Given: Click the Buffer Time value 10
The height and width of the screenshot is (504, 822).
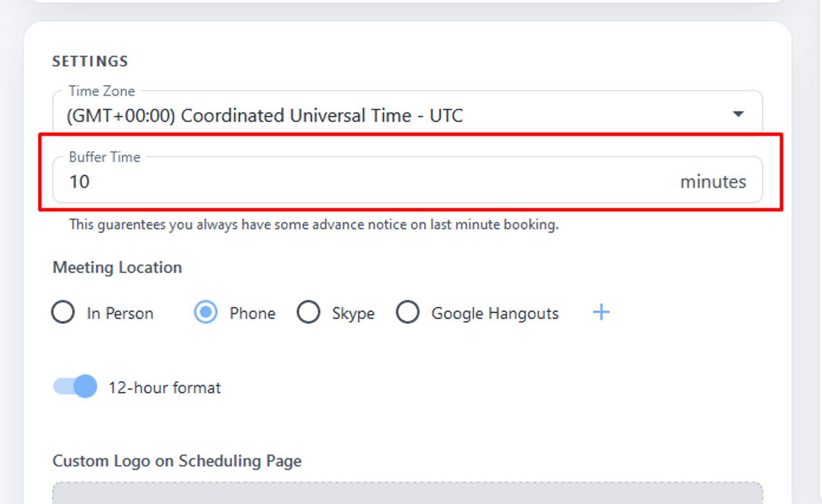Looking at the screenshot, I should tap(79, 181).
